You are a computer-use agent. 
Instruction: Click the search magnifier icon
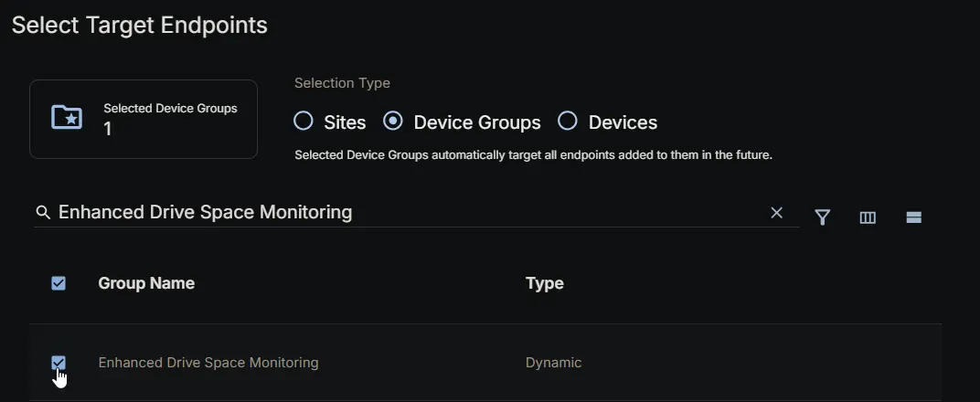(x=43, y=213)
